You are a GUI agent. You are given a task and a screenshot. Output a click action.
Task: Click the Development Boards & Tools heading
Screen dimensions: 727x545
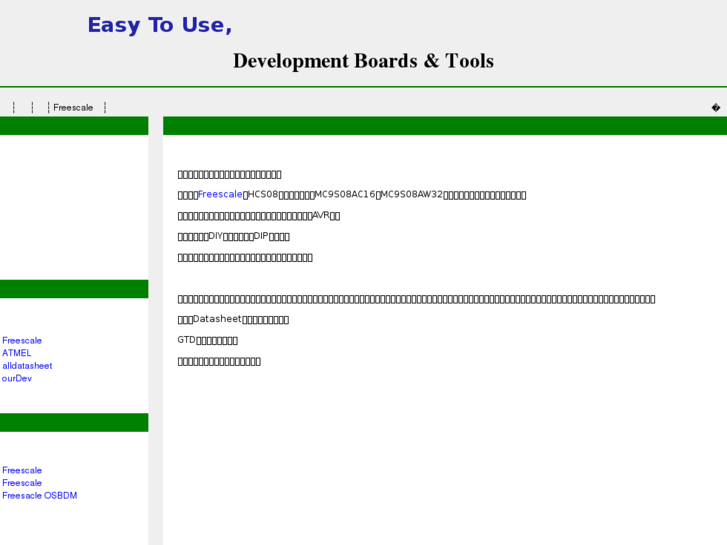coord(364,61)
